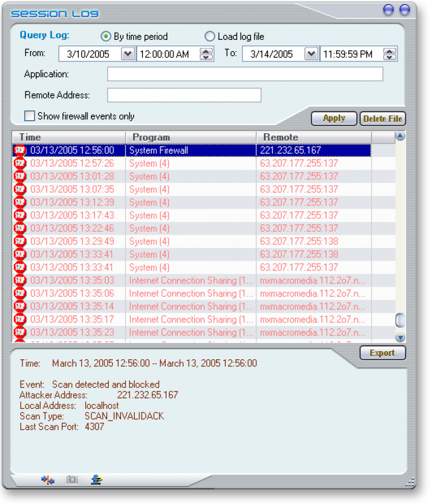Viewport: 432px width, 504px height.
Task: Click the Remote Address input field
Action: tap(184, 95)
